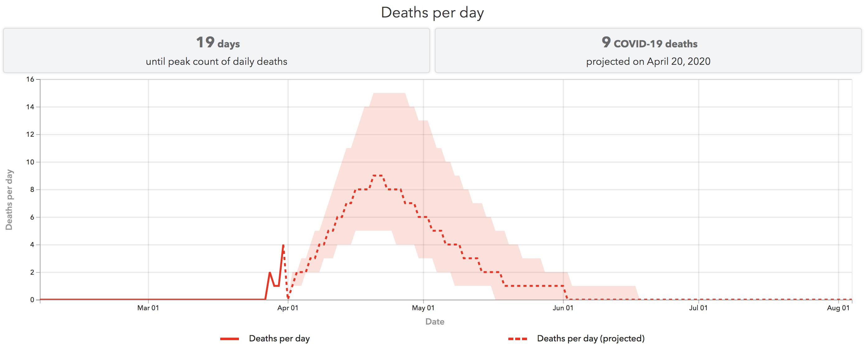Click the projected peak of 9 deaths
Screen dimensions: 868x347
tap(378, 176)
